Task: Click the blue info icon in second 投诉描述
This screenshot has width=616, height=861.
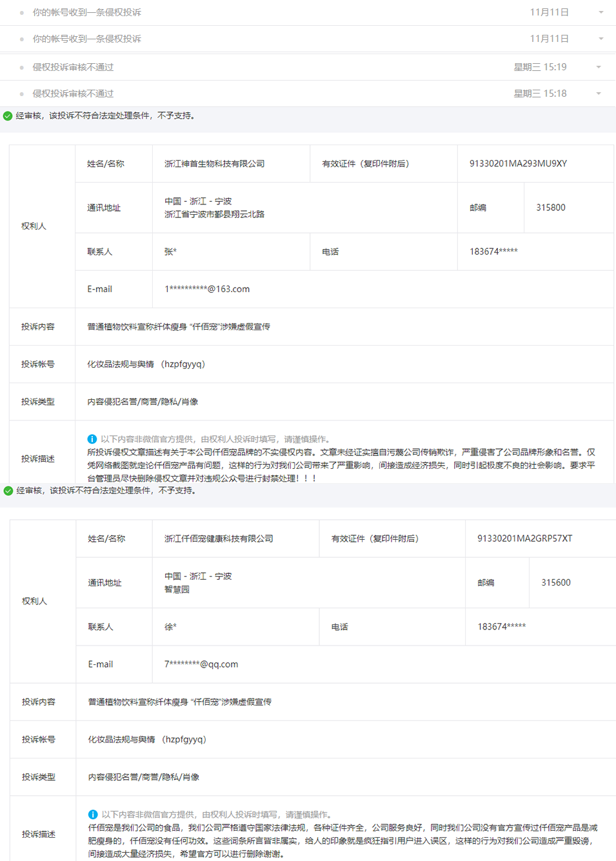Action: coord(93,815)
